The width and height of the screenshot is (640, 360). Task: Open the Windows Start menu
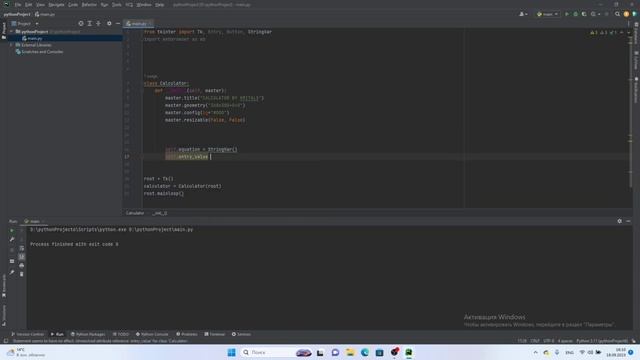coord(231,352)
